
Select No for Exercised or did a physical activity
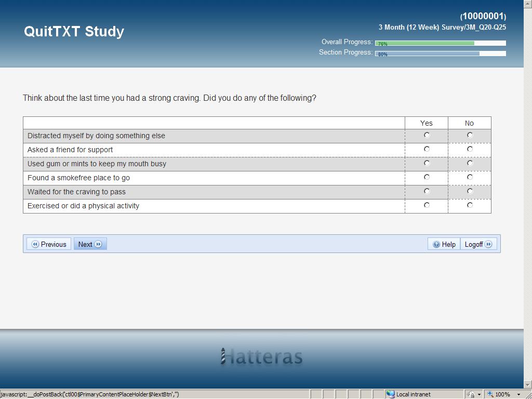tap(470, 205)
